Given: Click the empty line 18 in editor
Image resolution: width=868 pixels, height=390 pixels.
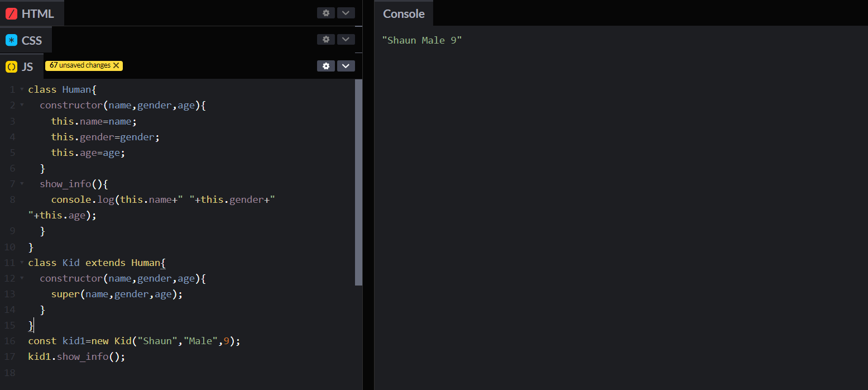Looking at the screenshot, I should click(x=190, y=373).
